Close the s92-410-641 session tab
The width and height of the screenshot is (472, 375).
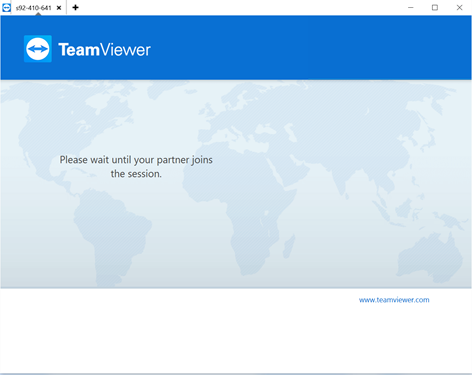(59, 8)
